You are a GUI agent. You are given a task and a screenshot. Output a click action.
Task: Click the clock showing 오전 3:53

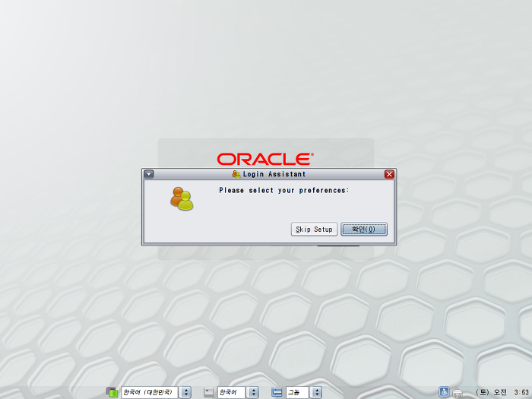tap(503, 393)
